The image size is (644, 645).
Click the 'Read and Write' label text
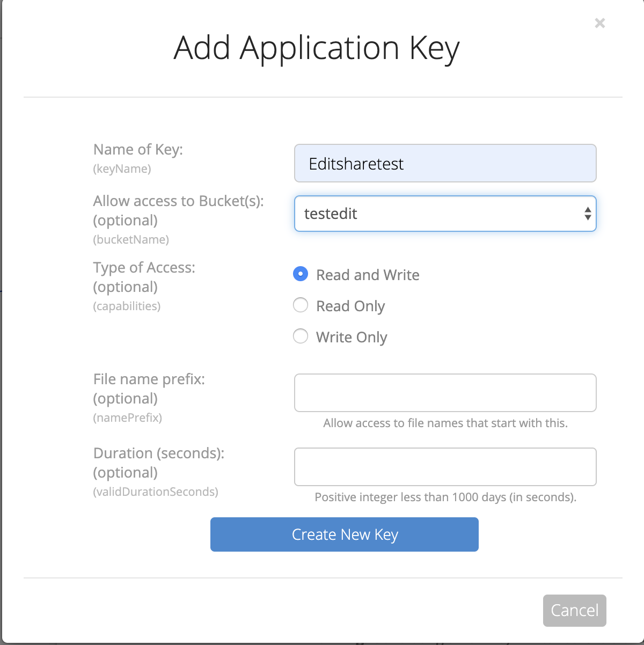click(x=368, y=275)
